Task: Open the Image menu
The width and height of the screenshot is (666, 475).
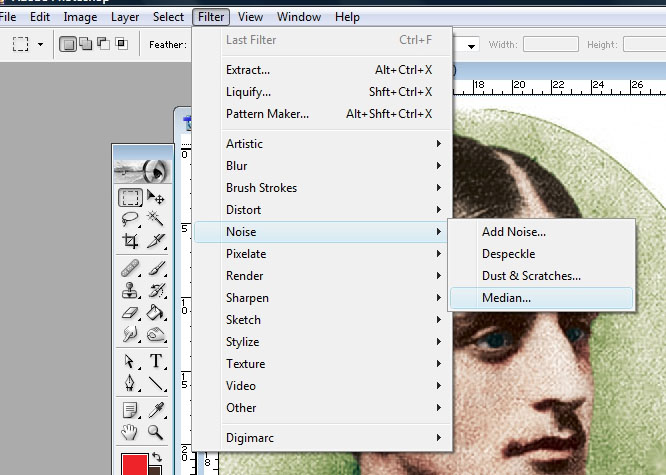Action: point(80,17)
